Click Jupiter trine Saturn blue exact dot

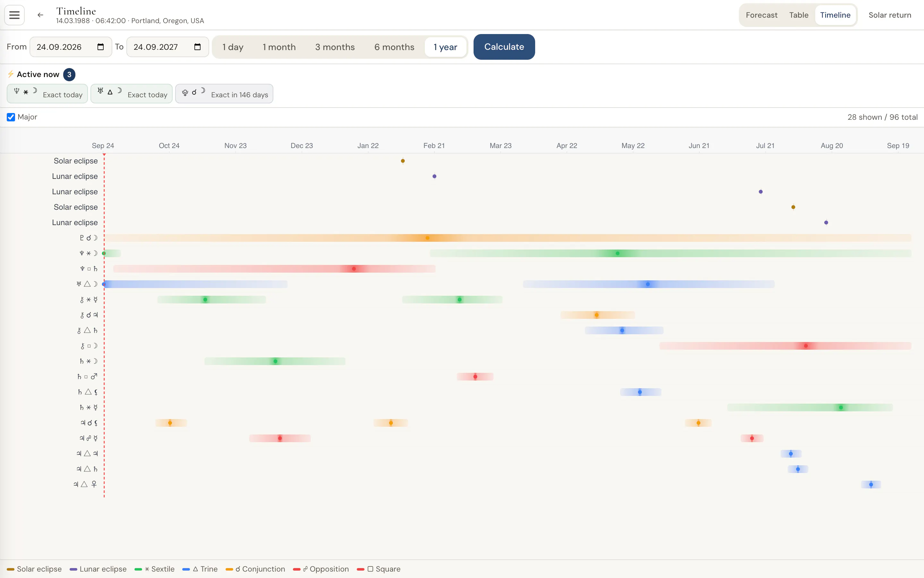(798, 469)
